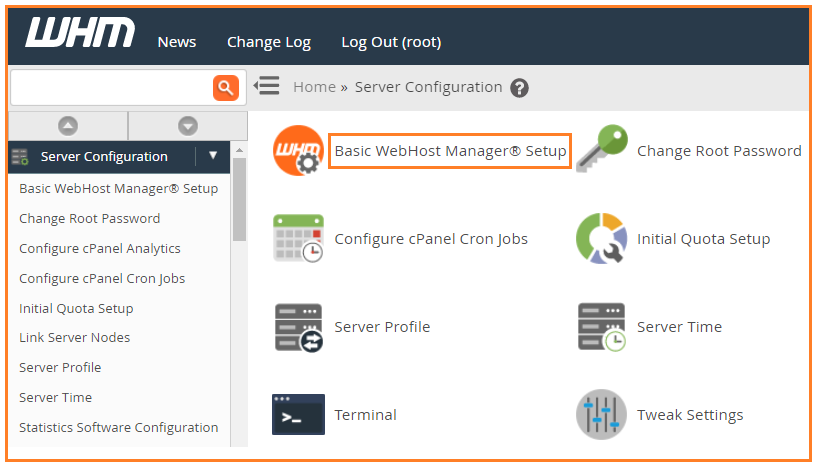Click the green key Change Root Password icon
This screenshot has width=823, height=468.
(x=602, y=148)
